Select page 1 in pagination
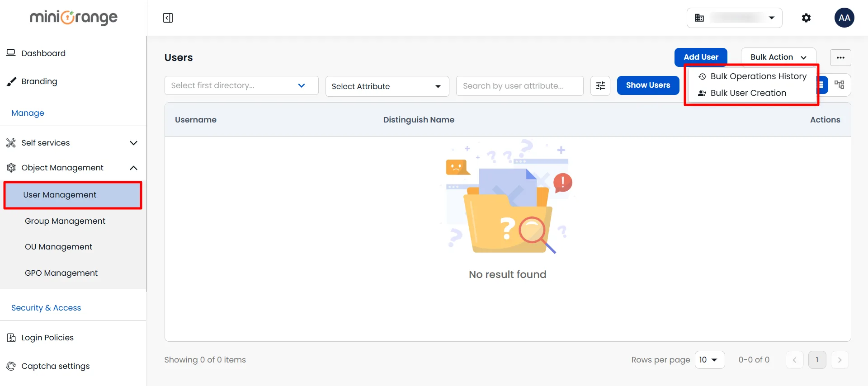The width and height of the screenshot is (868, 386). point(817,360)
